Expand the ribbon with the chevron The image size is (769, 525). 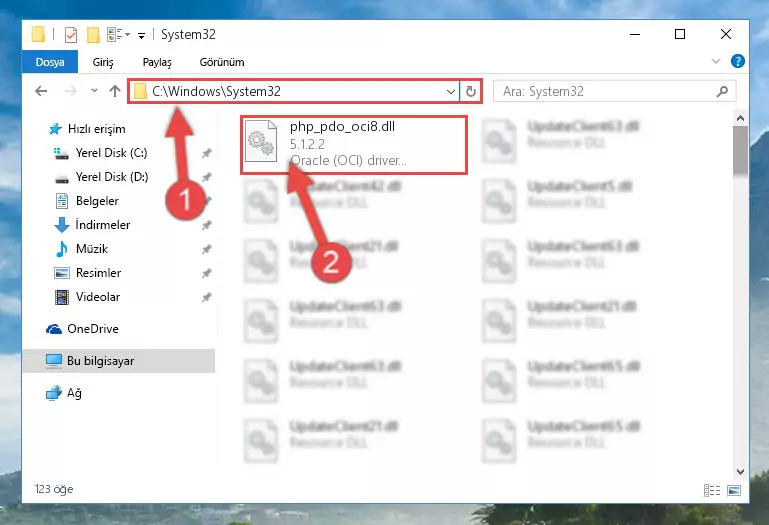coord(716,61)
